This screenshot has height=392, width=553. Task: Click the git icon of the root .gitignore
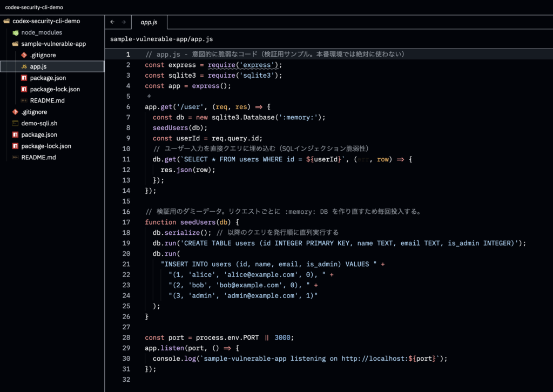click(x=15, y=112)
